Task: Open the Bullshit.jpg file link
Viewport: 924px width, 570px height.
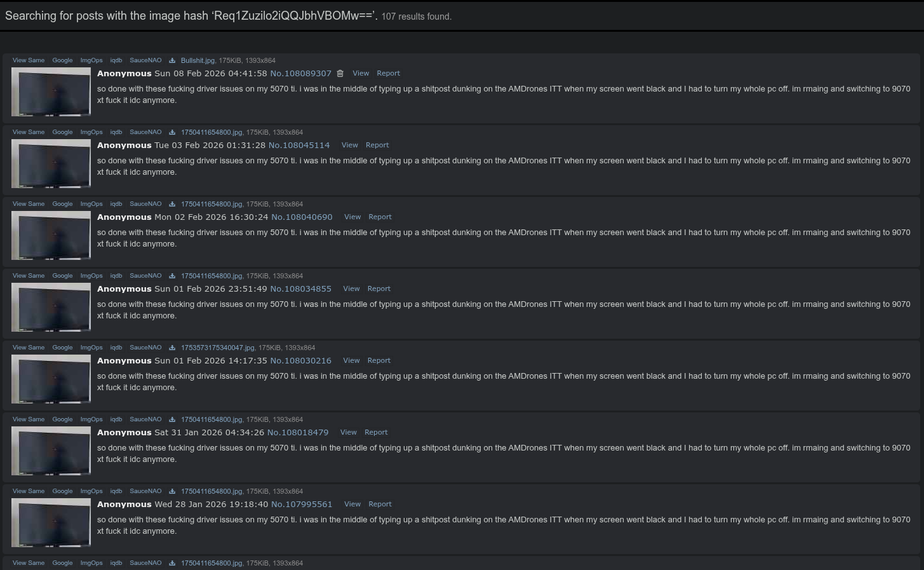Action: point(198,60)
